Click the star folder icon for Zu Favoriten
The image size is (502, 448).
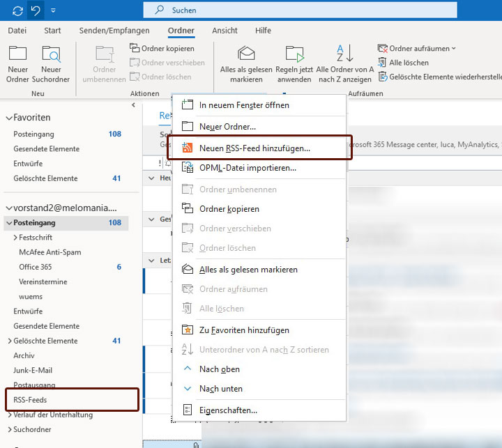(x=188, y=330)
